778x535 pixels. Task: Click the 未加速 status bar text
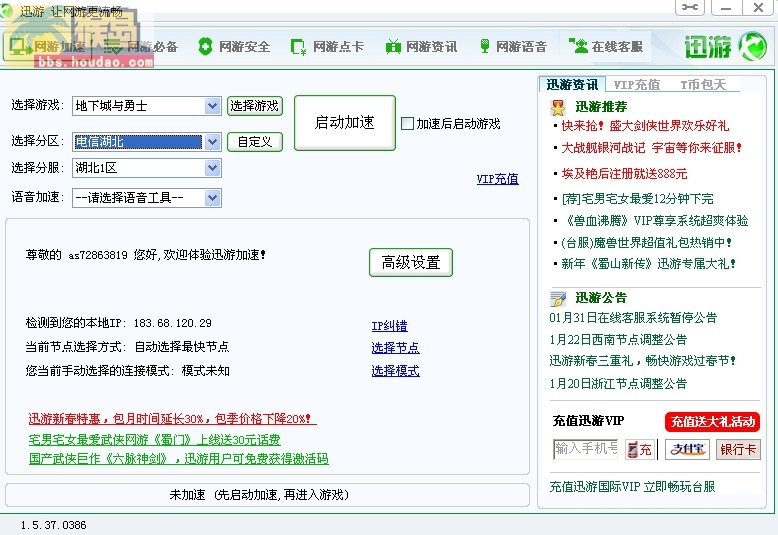[x=259, y=495]
